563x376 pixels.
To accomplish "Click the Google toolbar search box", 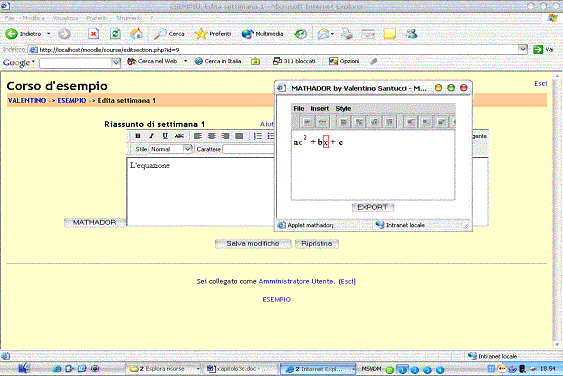I will [75, 63].
